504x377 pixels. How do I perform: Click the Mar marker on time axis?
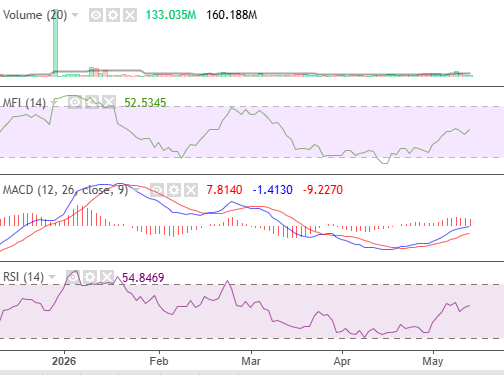(x=251, y=361)
